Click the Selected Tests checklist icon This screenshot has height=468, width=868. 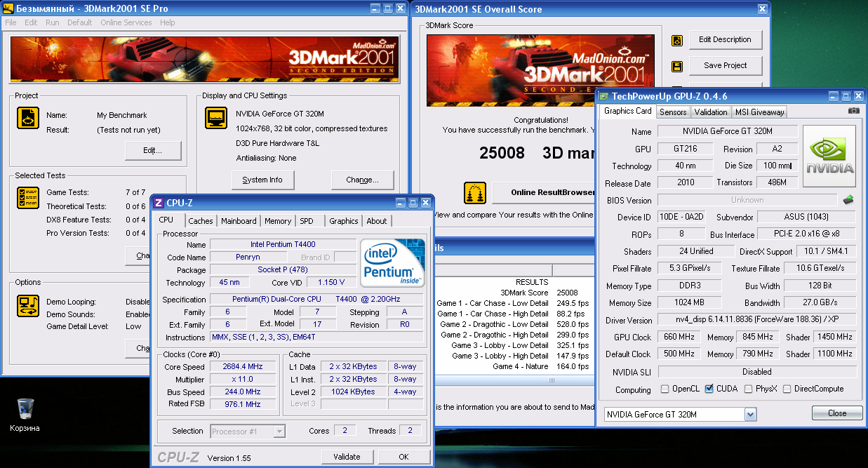pos(28,198)
